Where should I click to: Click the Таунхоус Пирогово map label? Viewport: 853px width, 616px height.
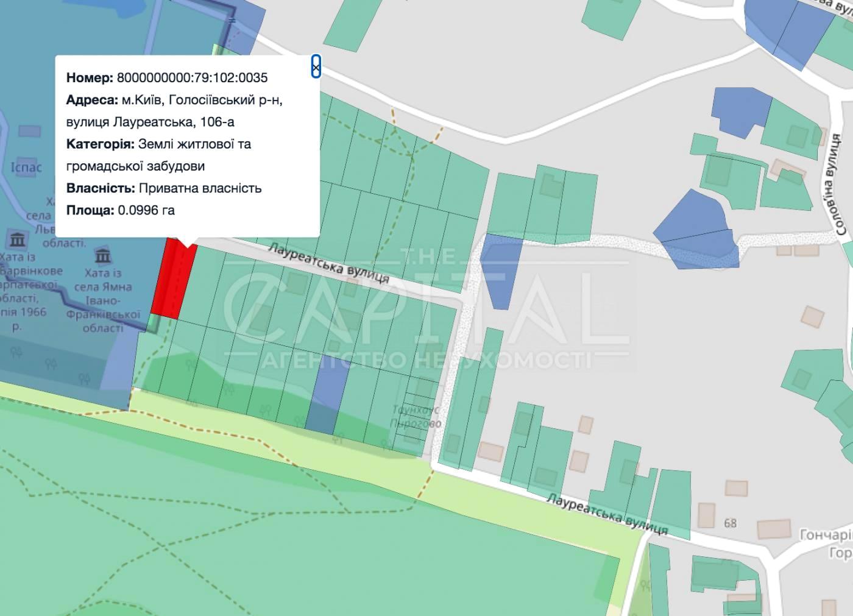point(415,416)
